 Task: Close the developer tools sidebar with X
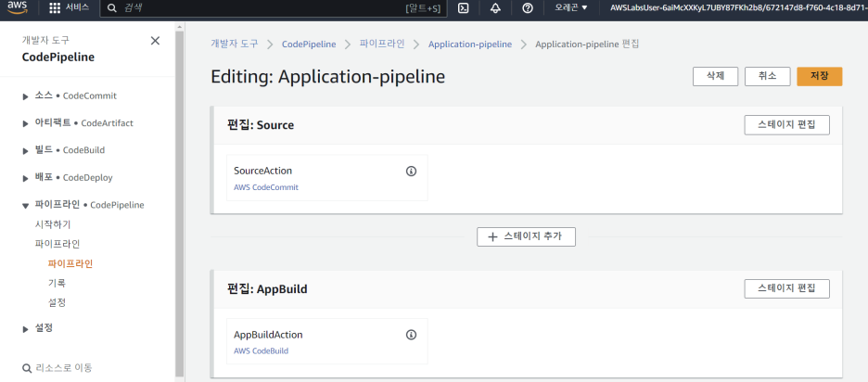tap(155, 41)
